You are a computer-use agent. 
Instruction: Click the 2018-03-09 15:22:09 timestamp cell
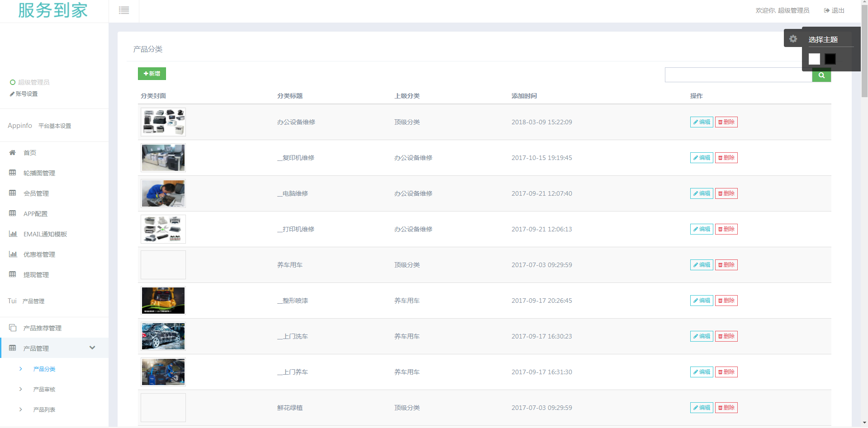tap(541, 122)
